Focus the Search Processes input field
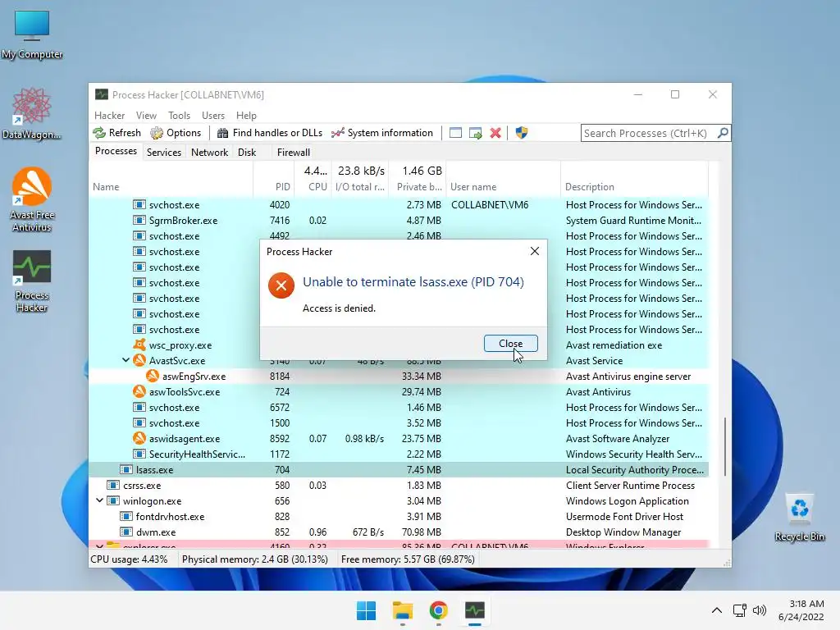 pyautogui.click(x=648, y=133)
